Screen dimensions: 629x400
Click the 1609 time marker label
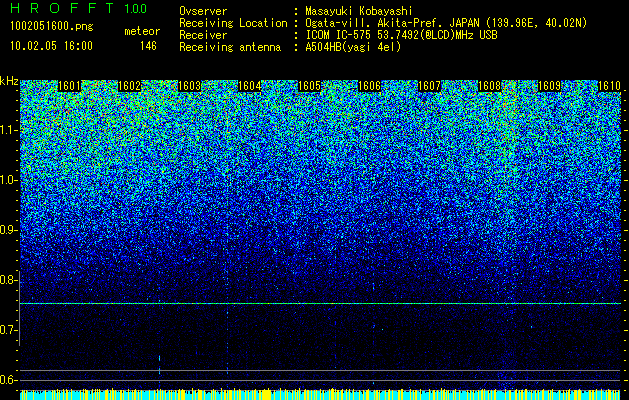(x=550, y=86)
